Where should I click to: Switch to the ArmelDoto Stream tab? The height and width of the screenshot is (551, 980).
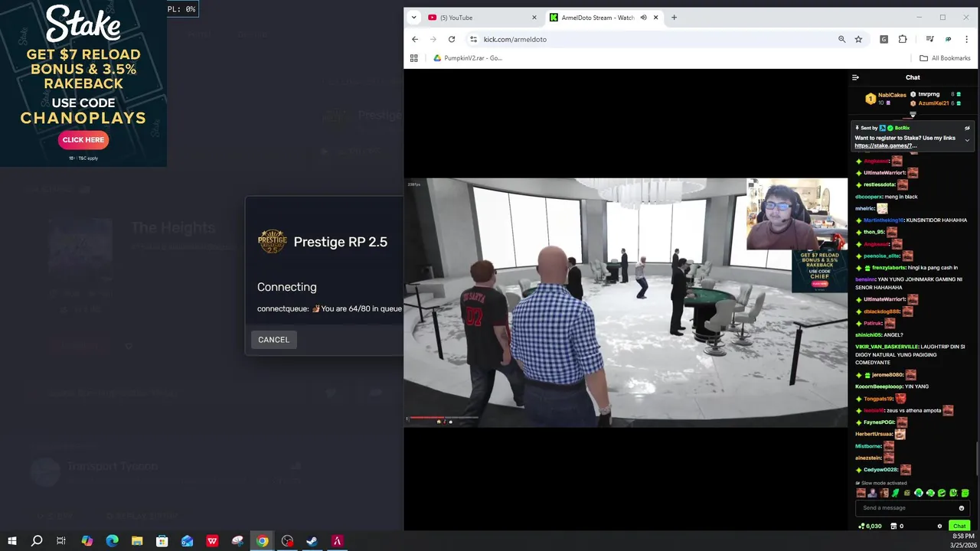[x=605, y=18]
